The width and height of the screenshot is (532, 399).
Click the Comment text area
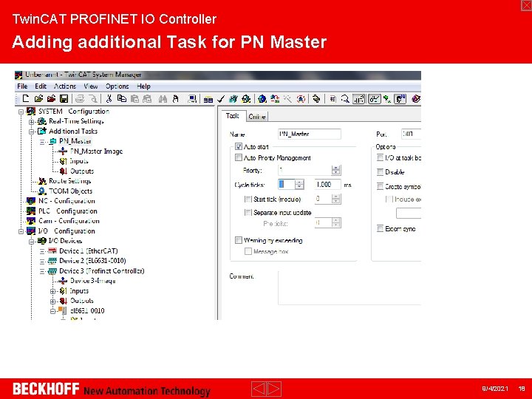[349, 287]
